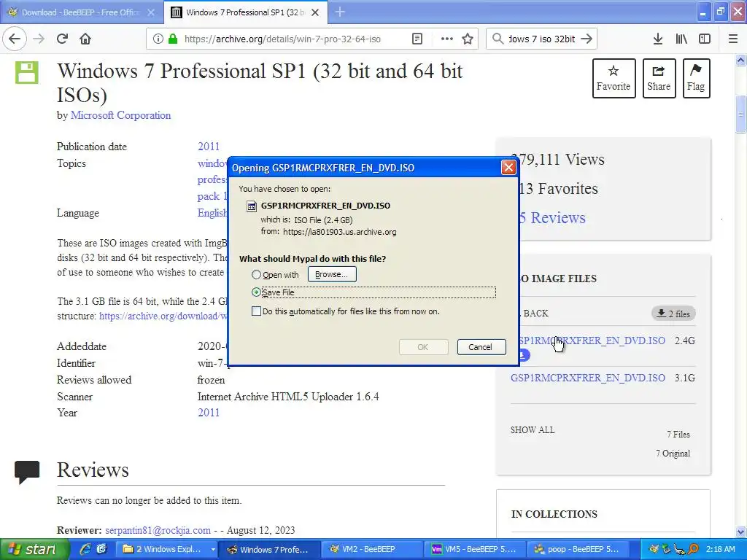Click the scrollbar up arrow
The image size is (747, 560).
point(740,60)
